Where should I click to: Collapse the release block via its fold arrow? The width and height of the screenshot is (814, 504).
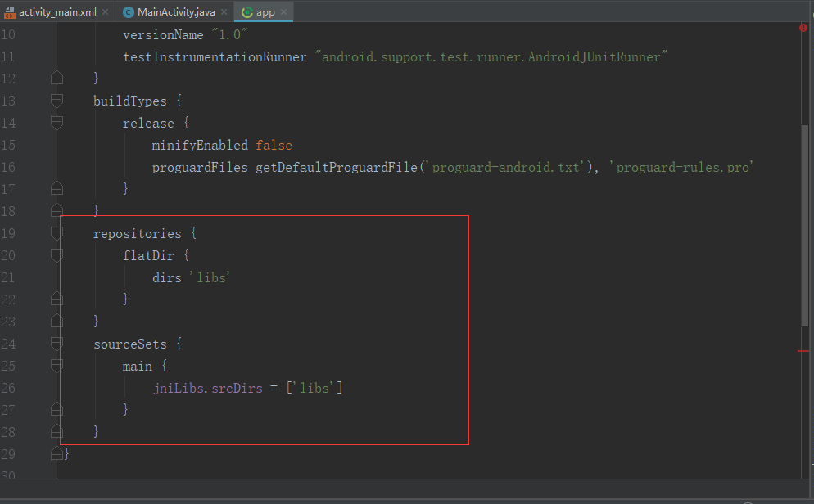click(x=57, y=123)
